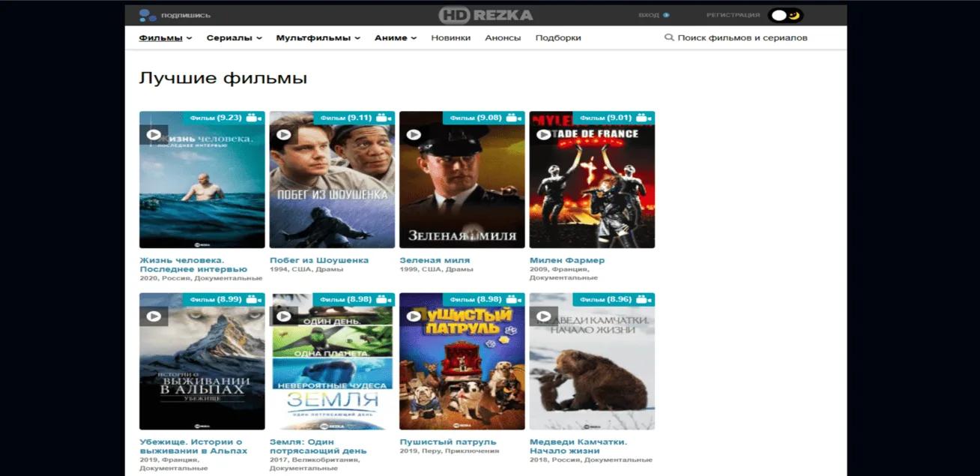
Task: Click the Пушистый патруль poster image
Action: click(x=462, y=361)
